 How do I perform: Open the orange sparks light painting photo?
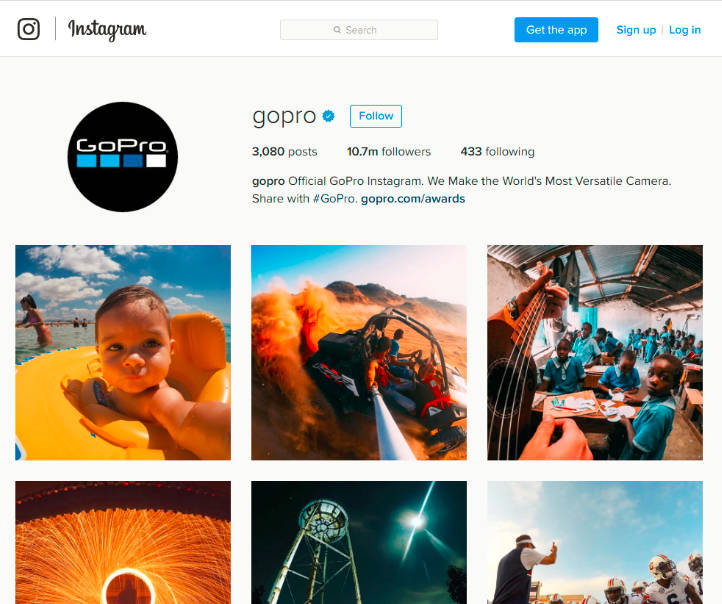123,542
